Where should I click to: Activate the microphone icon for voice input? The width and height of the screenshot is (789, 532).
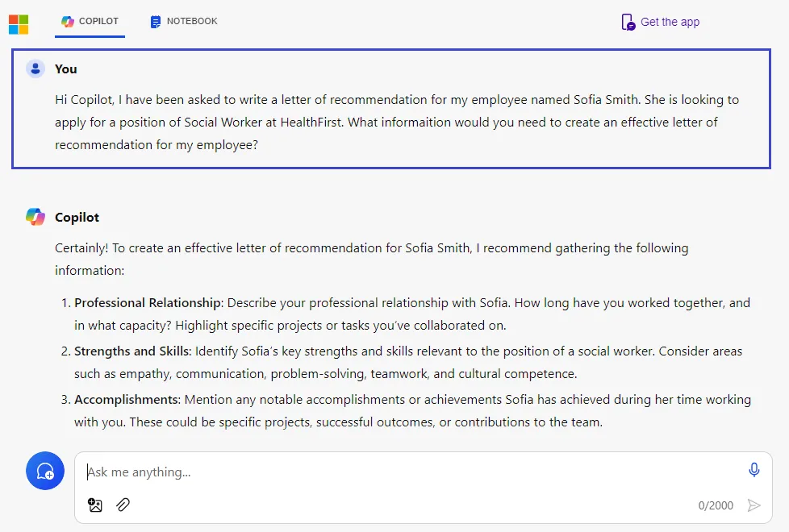pos(753,468)
